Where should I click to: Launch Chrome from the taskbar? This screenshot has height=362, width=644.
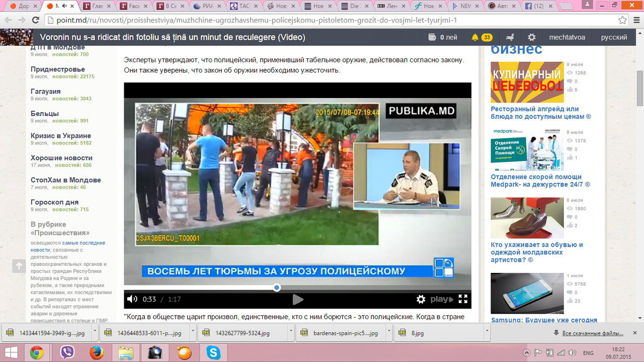click(36, 353)
